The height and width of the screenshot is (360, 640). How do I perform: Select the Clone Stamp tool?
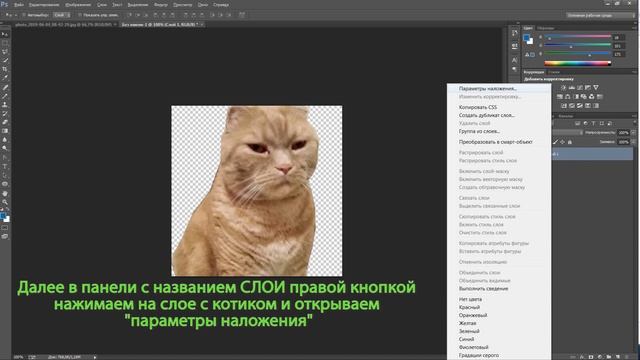5,105
